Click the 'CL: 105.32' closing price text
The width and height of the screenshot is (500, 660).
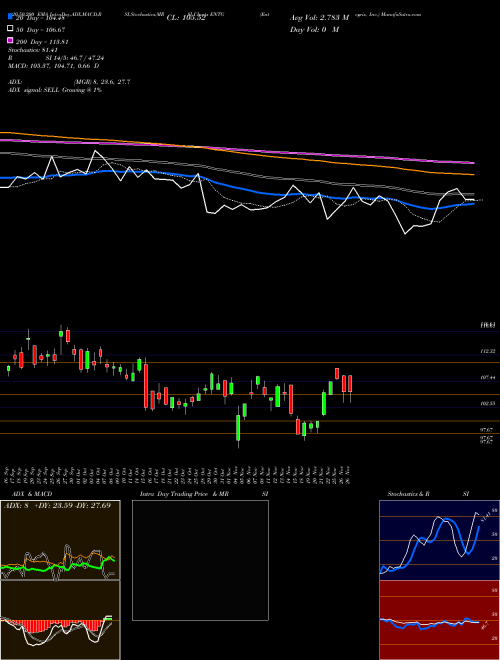coord(186,18)
